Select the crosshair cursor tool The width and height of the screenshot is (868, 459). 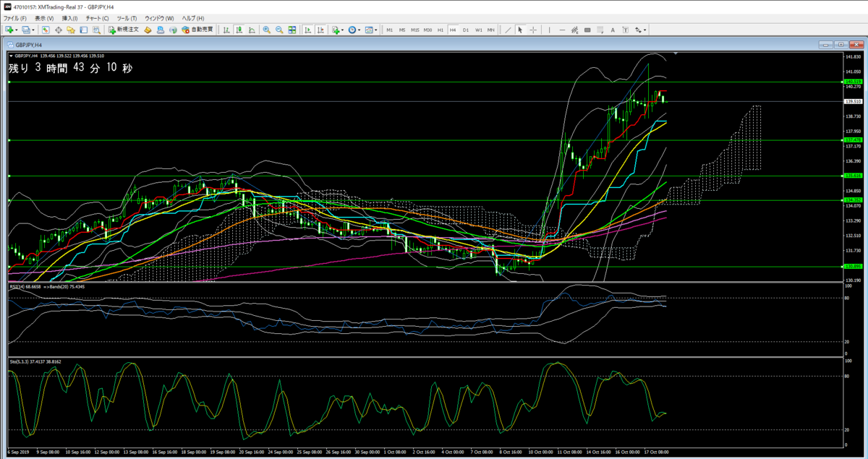pyautogui.click(x=533, y=30)
